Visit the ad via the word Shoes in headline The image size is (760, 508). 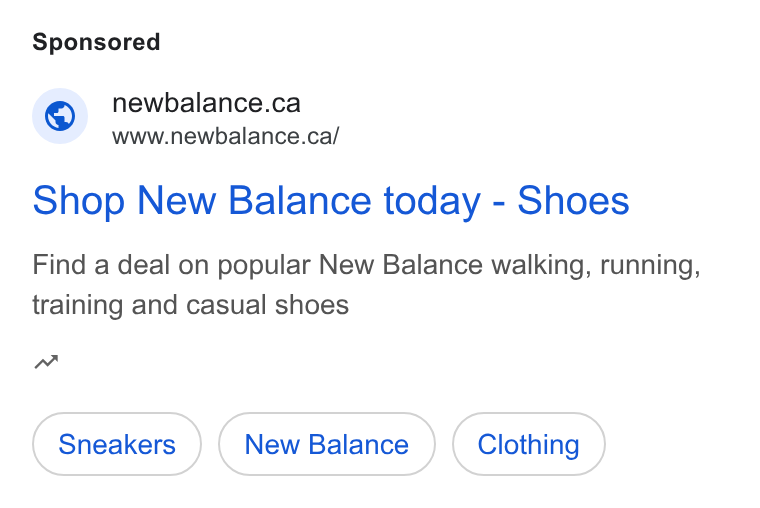tap(573, 201)
